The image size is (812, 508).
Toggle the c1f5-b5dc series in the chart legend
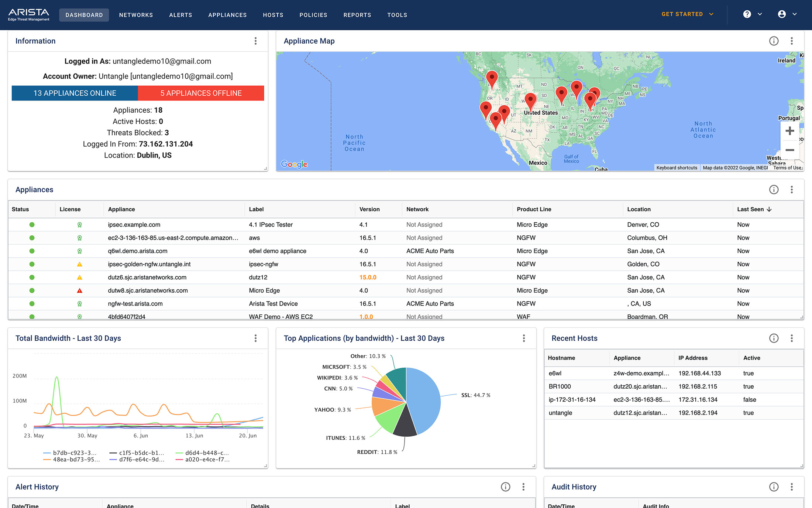point(137,453)
